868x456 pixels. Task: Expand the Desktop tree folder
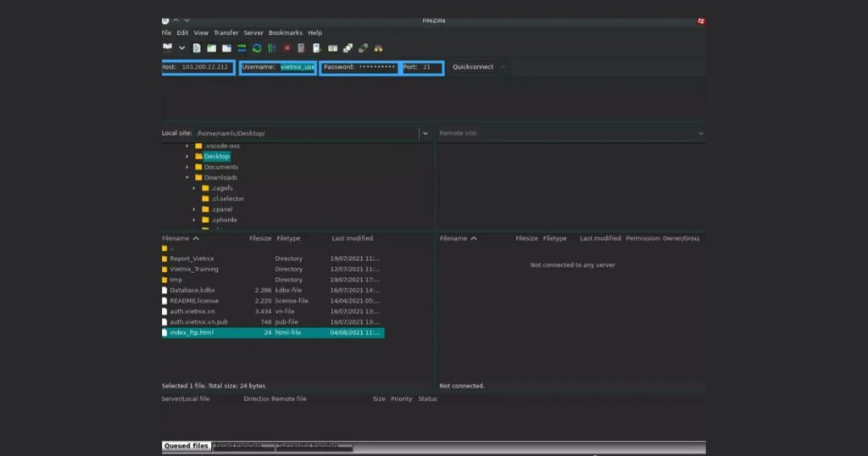point(187,157)
